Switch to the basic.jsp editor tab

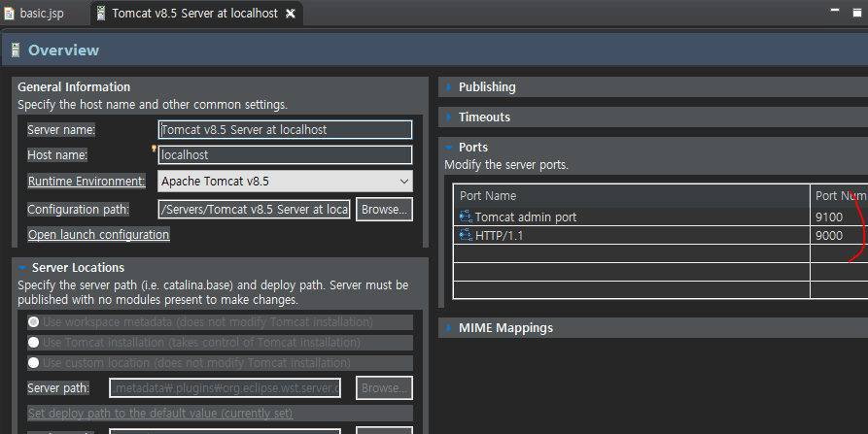[x=42, y=14]
